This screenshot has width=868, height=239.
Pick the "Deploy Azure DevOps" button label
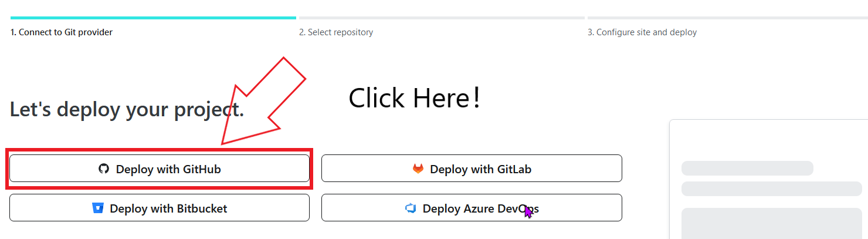click(x=480, y=208)
